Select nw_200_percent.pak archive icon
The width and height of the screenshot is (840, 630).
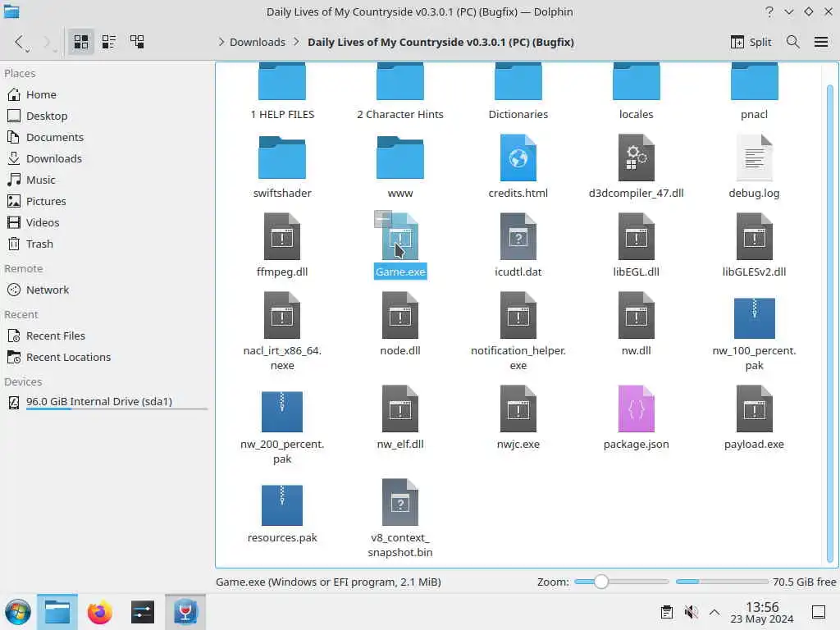pyautogui.click(x=282, y=412)
